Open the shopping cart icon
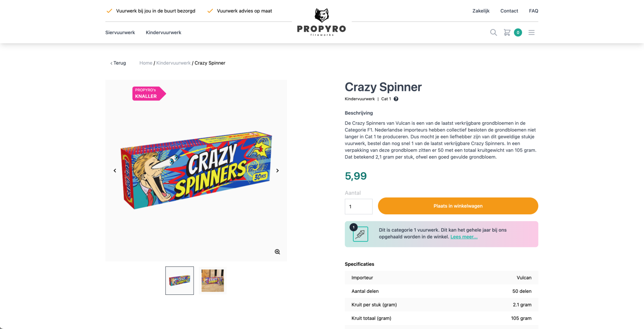The image size is (644, 329). (x=507, y=33)
